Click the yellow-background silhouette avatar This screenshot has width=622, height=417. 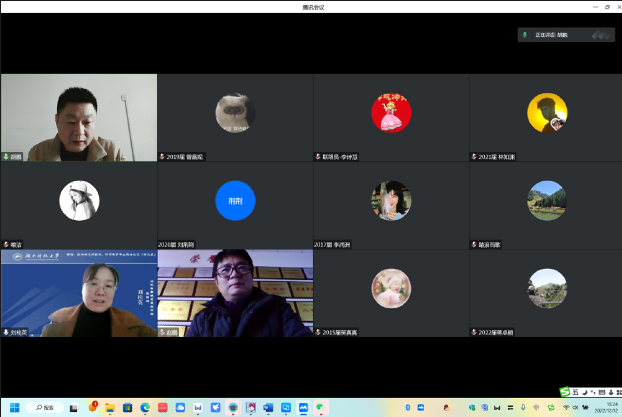point(547,113)
